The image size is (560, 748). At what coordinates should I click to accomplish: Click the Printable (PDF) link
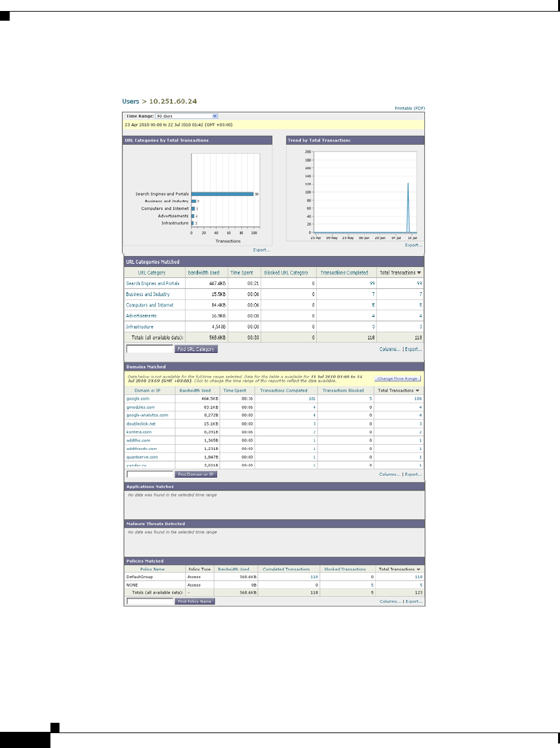point(409,108)
